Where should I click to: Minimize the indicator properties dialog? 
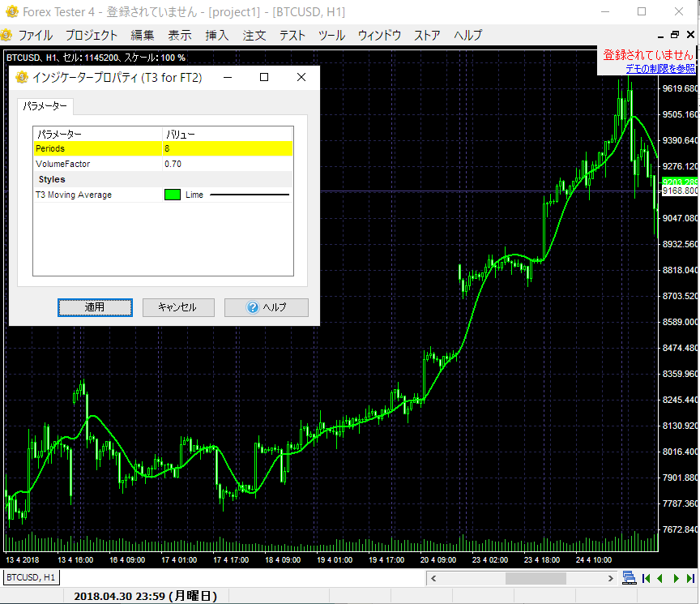click(228, 77)
